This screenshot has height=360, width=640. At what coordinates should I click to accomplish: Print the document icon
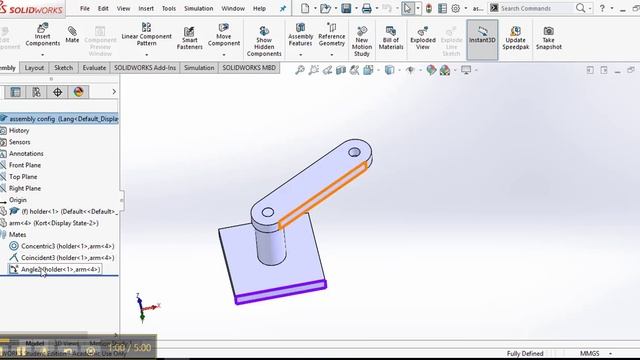pos(367,8)
